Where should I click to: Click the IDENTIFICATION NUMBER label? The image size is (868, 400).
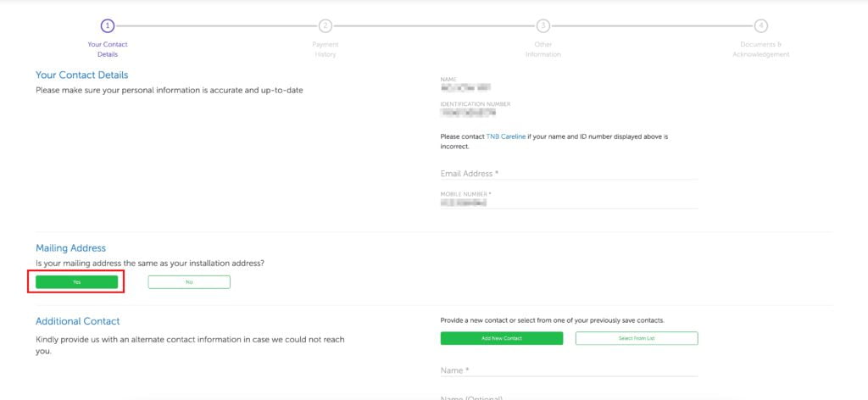pyautogui.click(x=476, y=104)
